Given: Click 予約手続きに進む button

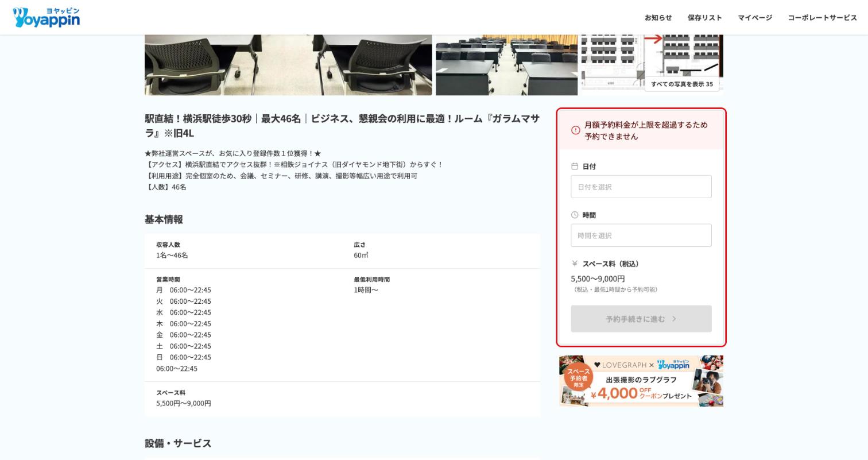Looking at the screenshot, I should (641, 319).
